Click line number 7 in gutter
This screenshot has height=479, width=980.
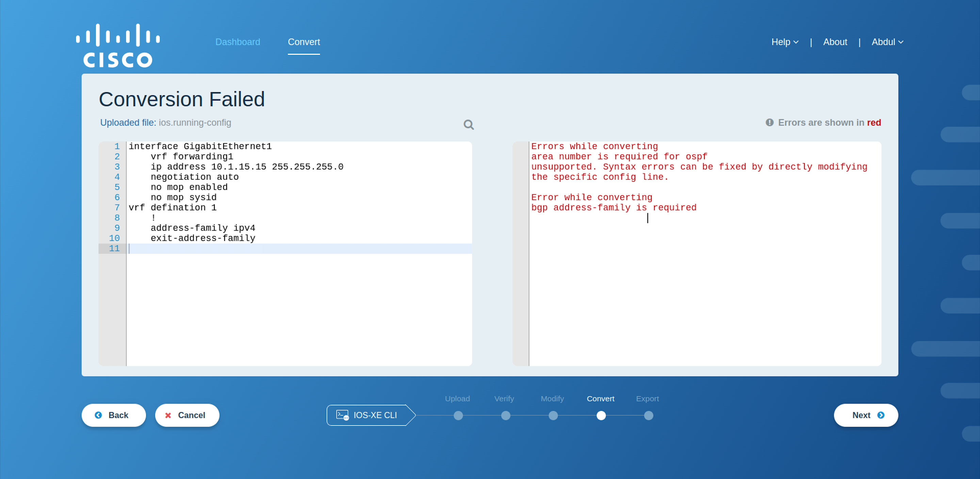(117, 208)
